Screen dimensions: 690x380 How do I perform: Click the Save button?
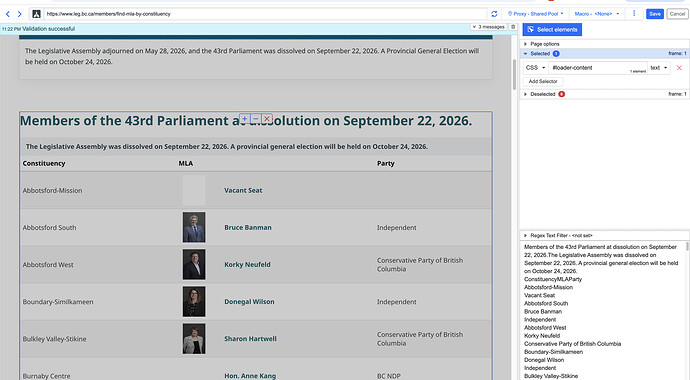tap(655, 14)
